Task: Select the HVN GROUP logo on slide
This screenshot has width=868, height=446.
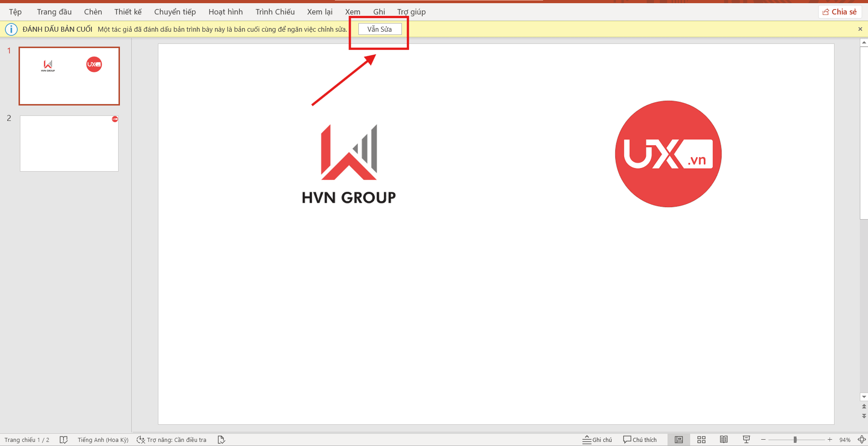Action: pos(349,164)
